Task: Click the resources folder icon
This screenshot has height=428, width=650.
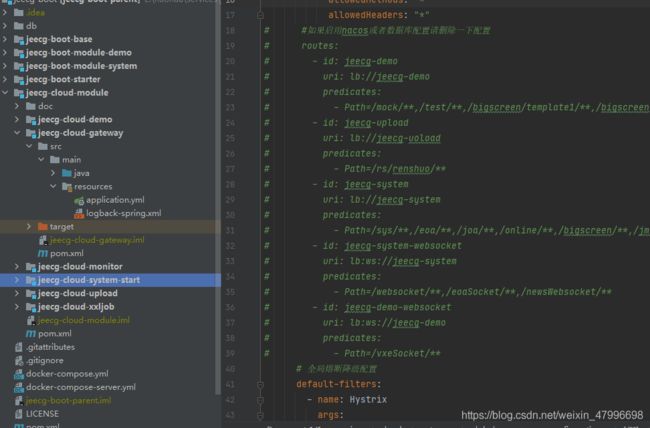Action: point(67,187)
